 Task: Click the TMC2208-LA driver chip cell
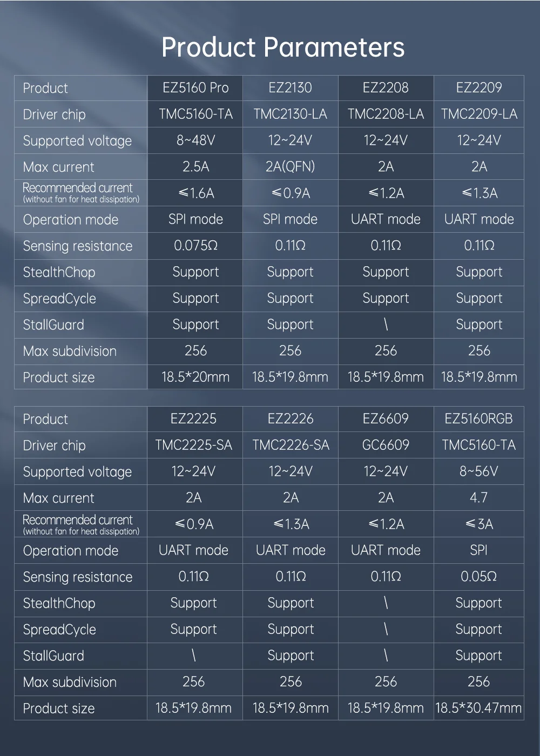coord(386,114)
